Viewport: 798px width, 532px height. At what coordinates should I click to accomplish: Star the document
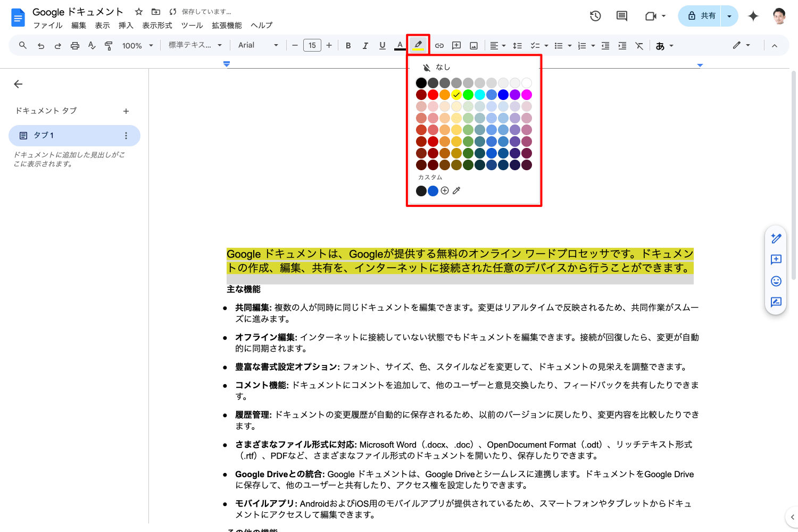point(139,12)
